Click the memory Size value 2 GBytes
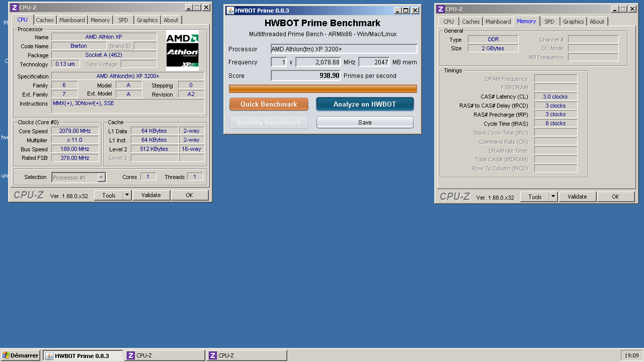 (493, 48)
